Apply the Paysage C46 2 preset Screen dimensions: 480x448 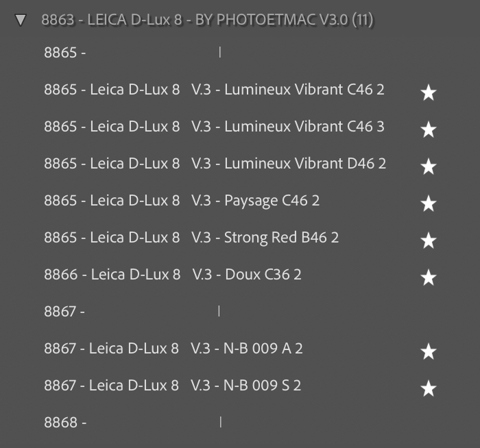[182, 201]
